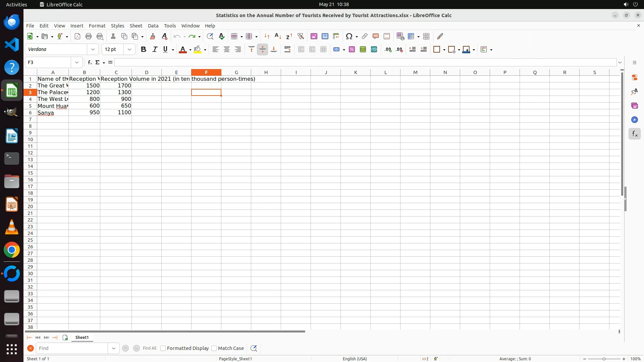This screenshot has height=362, width=644.
Task: Apply the yellow background color swatch
Action: [198, 50]
